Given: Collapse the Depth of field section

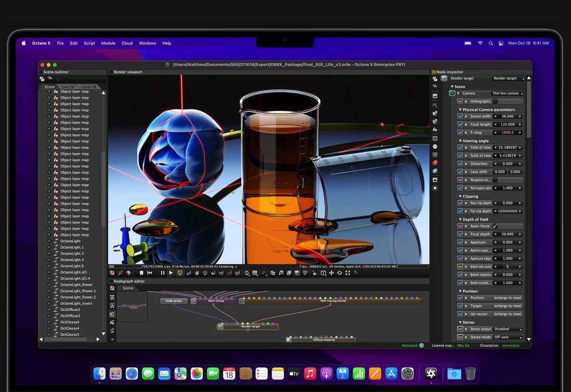Looking at the screenshot, I should (460, 219).
